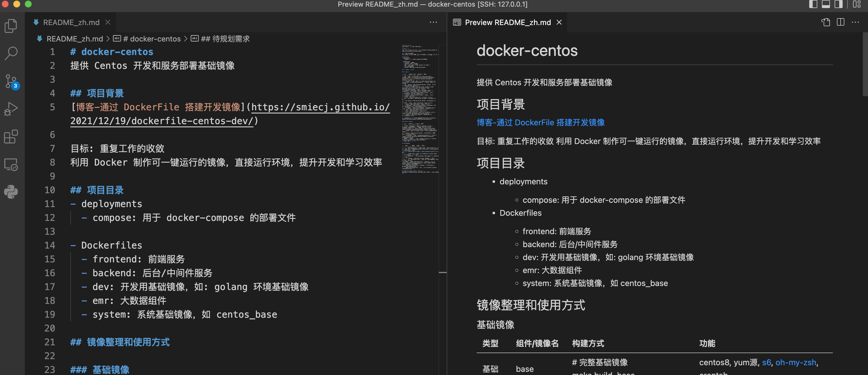Toggle the secondary side bar layout icon

[838, 4]
